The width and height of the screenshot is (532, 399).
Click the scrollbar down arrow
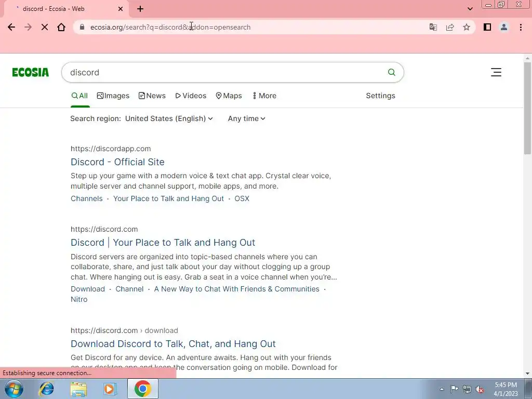[x=527, y=374]
